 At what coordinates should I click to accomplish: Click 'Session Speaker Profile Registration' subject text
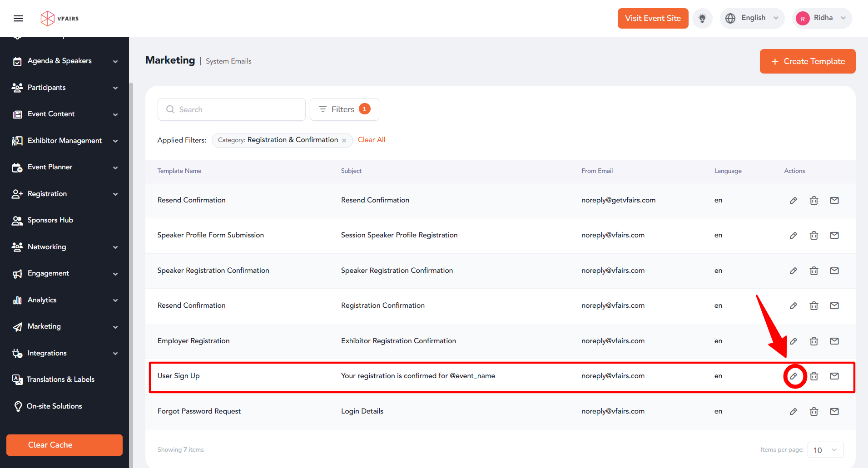pos(399,235)
